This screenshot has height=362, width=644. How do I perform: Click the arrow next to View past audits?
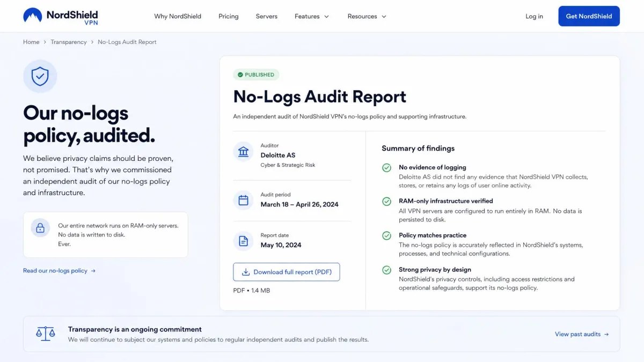[606, 334]
